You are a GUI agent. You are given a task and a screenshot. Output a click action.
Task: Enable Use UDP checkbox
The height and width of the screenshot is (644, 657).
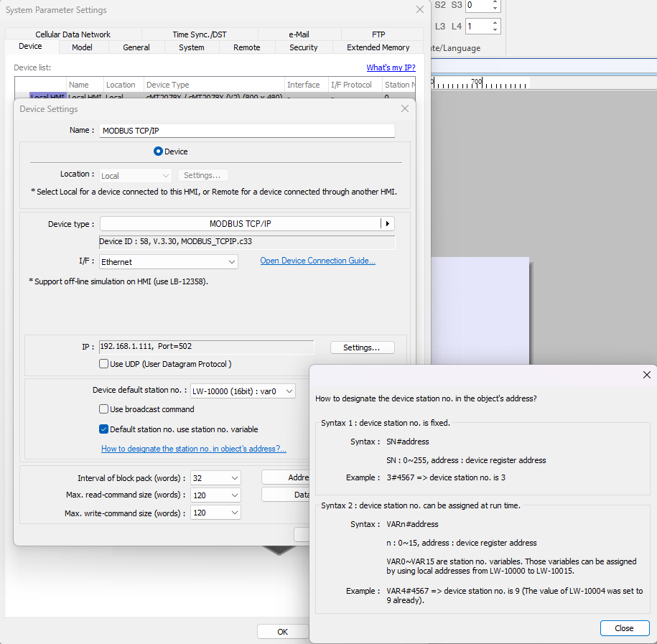[x=104, y=364]
